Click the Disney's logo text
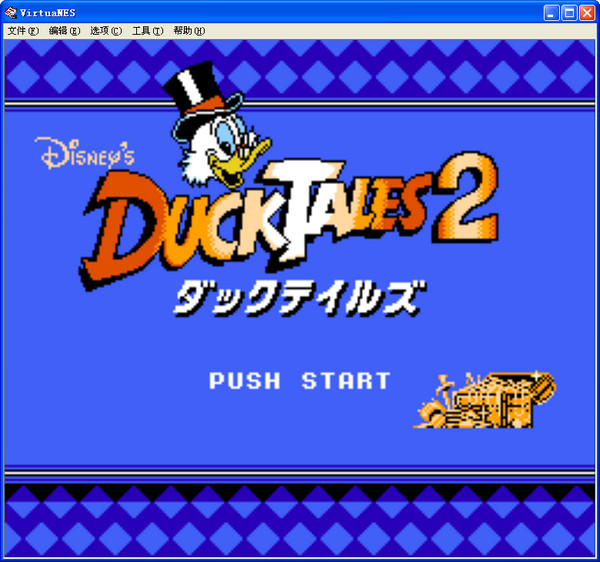This screenshot has width=600, height=562. pyautogui.click(x=85, y=153)
